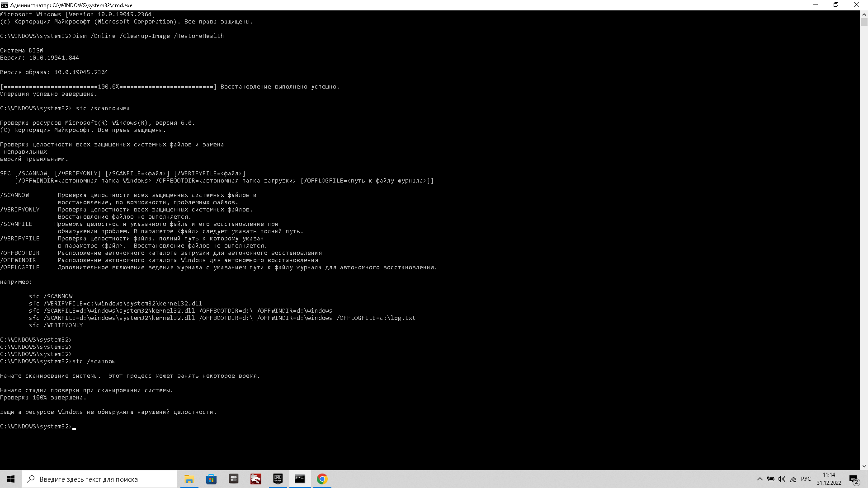The width and height of the screenshot is (868, 488).
Task: Restore down the cmd window
Action: click(836, 5)
